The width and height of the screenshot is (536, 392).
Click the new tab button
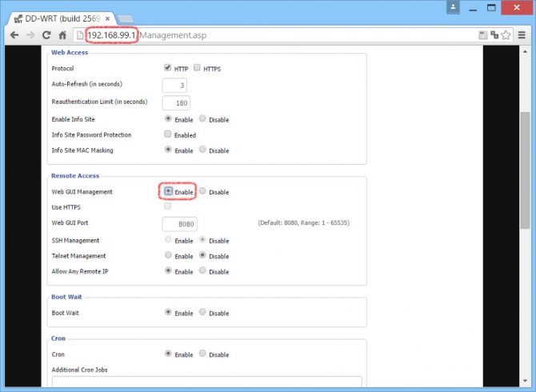coord(126,18)
